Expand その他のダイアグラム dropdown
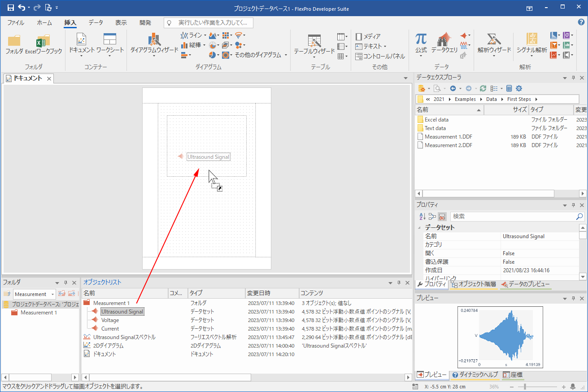 coord(286,55)
